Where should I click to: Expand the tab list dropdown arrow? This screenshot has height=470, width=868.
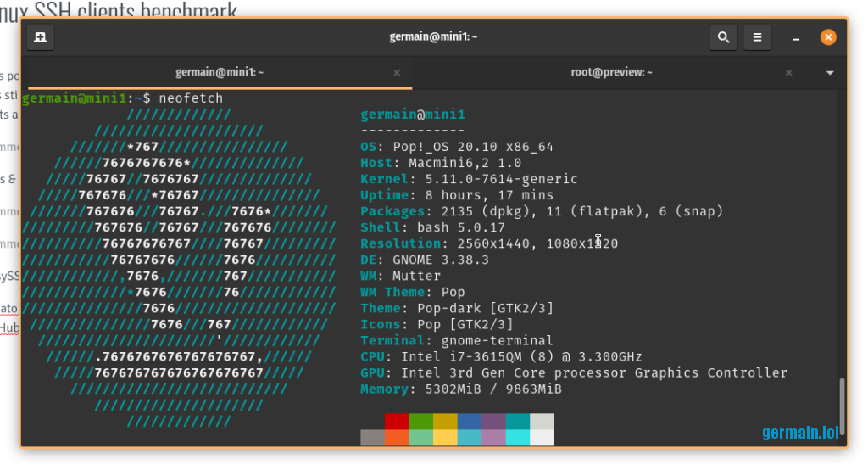click(830, 73)
